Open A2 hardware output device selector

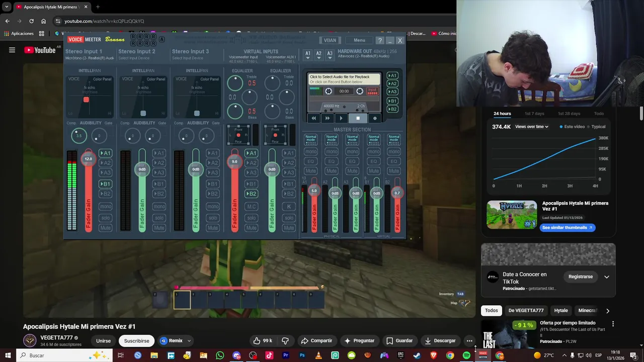coord(318,55)
